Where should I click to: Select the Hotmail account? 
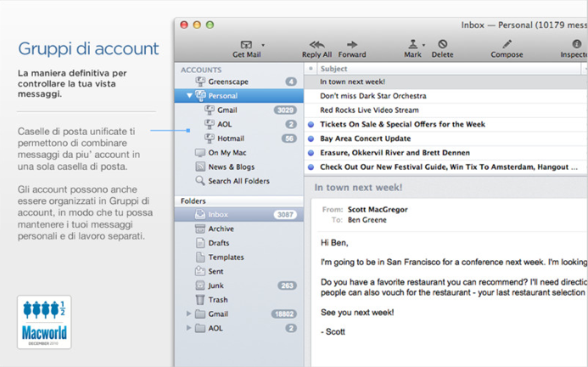tap(239, 138)
